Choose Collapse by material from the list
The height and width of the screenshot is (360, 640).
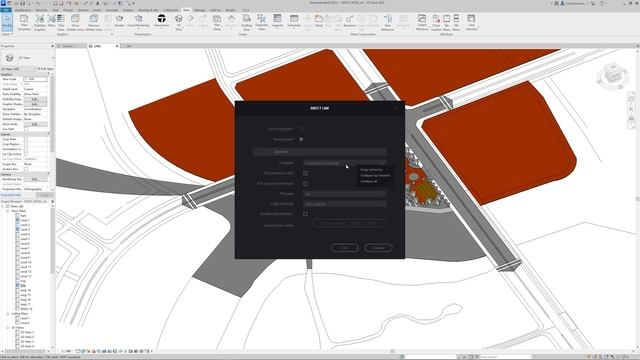[x=375, y=176]
